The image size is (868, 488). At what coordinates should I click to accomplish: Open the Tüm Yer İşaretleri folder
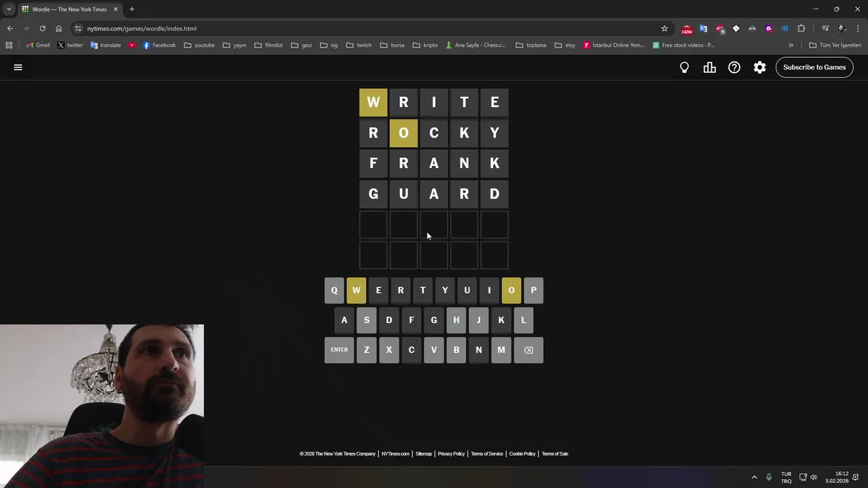click(x=835, y=45)
